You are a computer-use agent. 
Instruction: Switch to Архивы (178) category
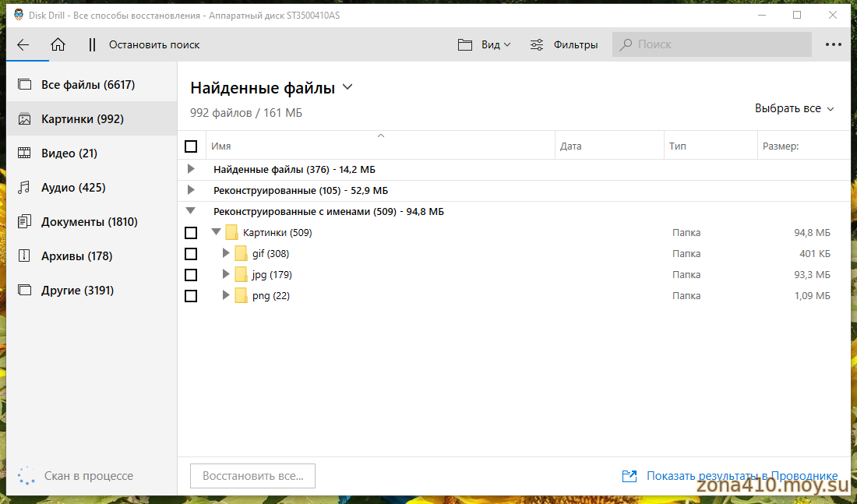tap(76, 256)
